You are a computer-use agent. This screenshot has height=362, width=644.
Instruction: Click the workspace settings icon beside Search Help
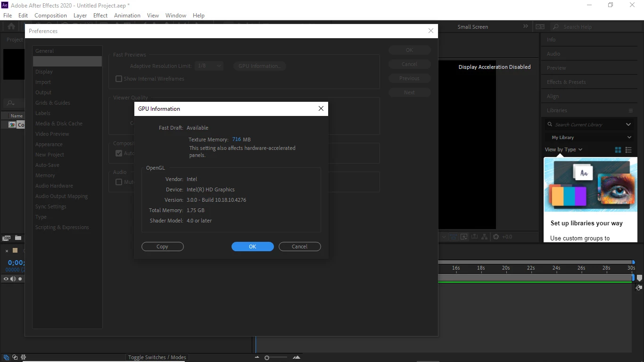(x=540, y=27)
